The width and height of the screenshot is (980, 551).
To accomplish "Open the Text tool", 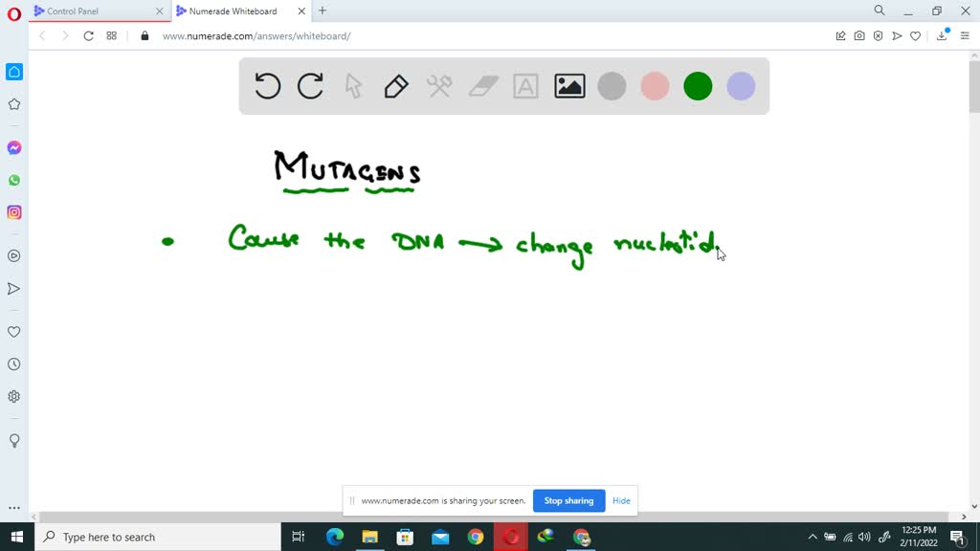I will pos(525,86).
